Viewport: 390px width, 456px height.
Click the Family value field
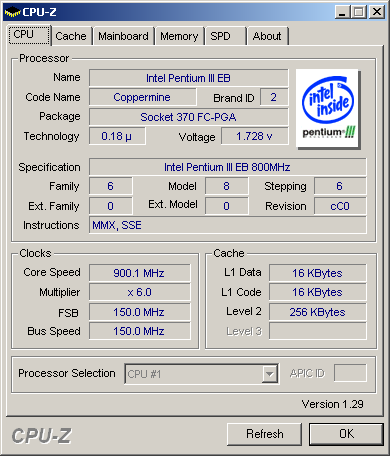[111, 186]
